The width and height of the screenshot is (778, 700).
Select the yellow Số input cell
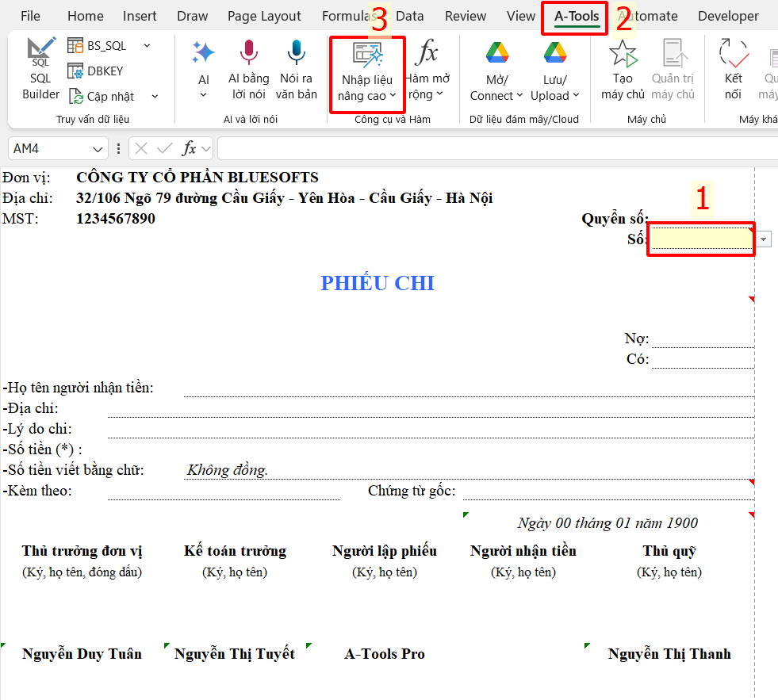(x=700, y=239)
